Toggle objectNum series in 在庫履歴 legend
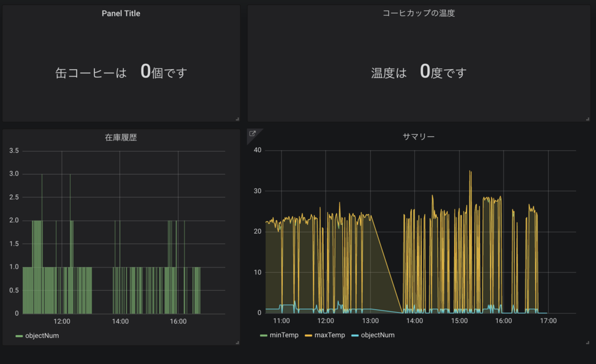This screenshot has width=596, height=364. (42, 336)
